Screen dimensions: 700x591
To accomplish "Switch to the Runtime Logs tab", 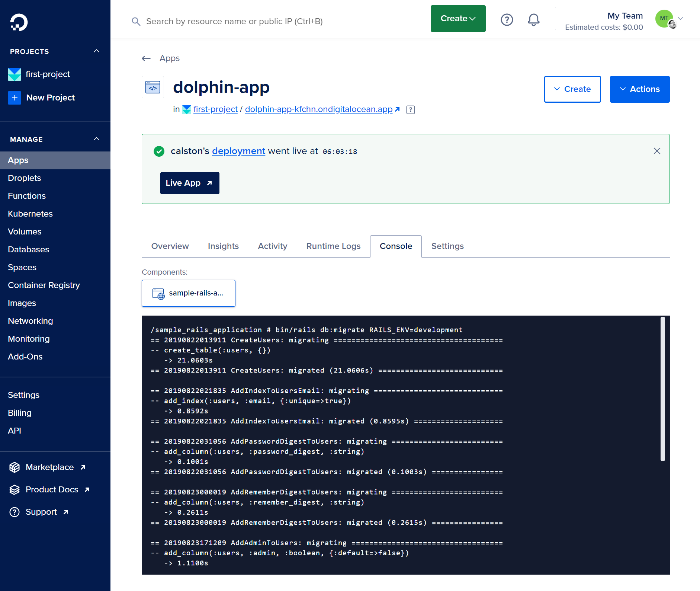I will (x=333, y=246).
